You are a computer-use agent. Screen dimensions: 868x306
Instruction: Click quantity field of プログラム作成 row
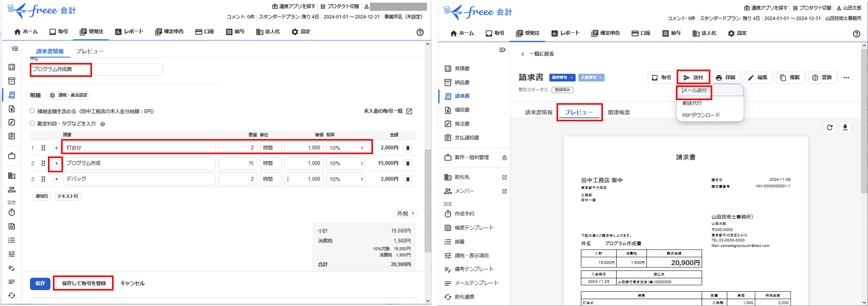[237, 163]
